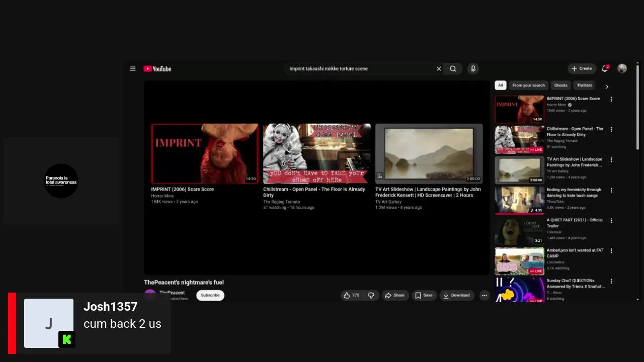The image size is (644, 362).
Task: Save the video to a playlist
Action: point(424,296)
